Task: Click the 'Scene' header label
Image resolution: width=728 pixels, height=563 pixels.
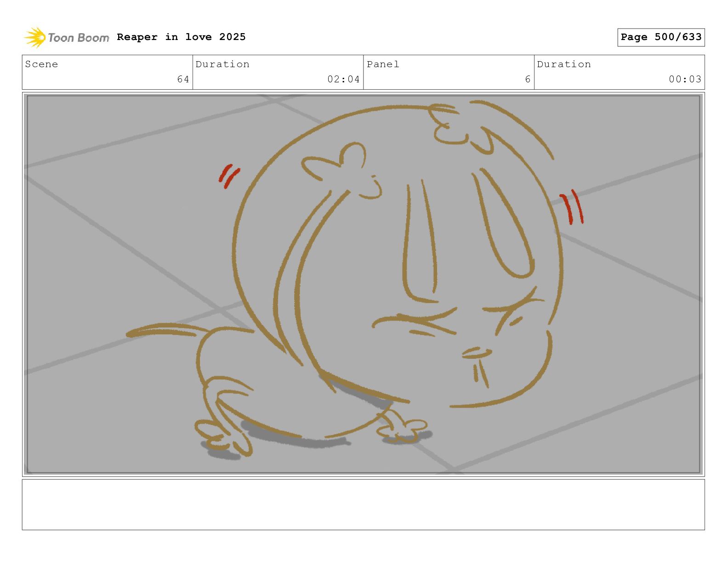Action: [x=41, y=64]
